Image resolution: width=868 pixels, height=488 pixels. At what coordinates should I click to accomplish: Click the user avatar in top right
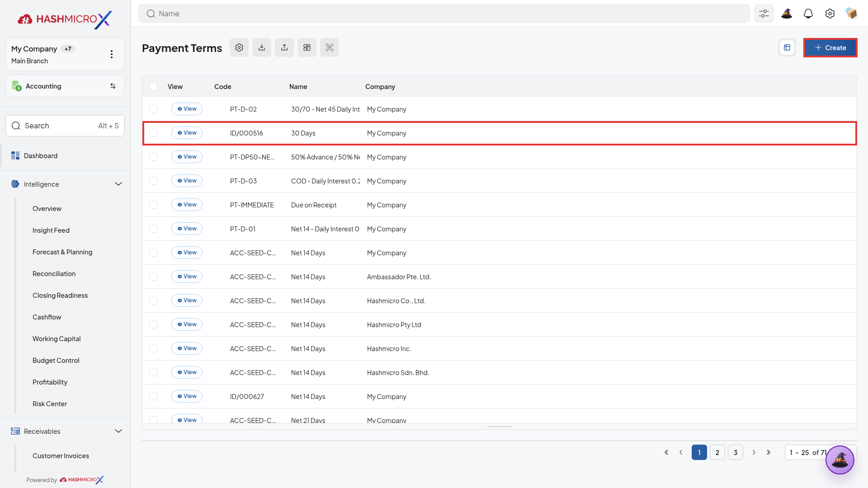[x=851, y=14]
